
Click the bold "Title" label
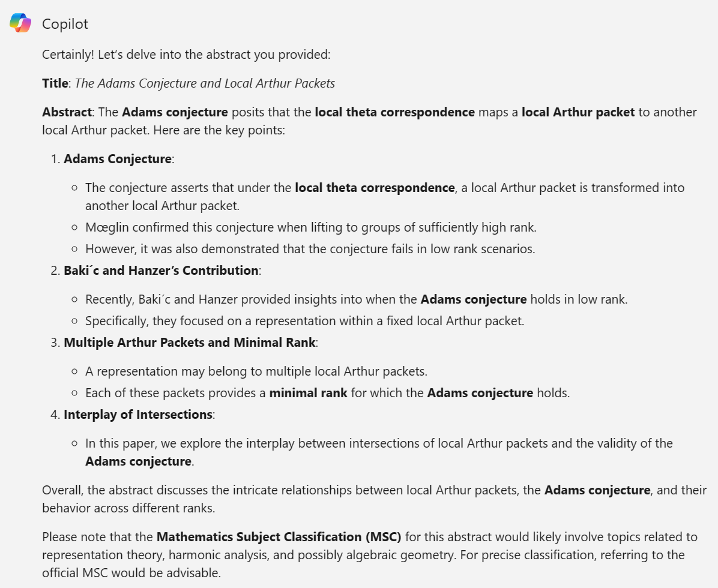55,83
